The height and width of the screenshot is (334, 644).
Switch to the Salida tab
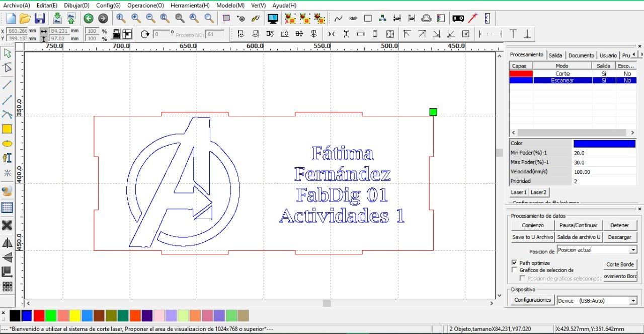(555, 55)
